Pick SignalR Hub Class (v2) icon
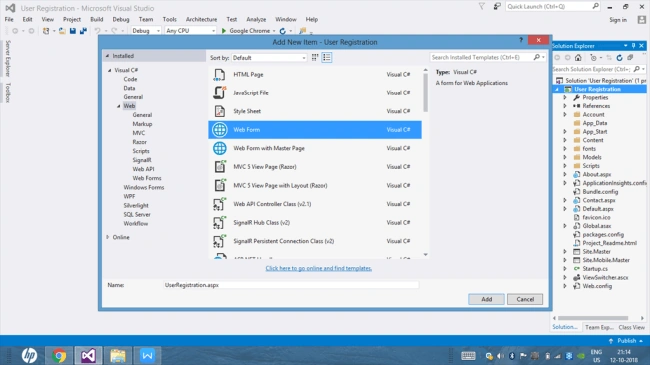The height and width of the screenshot is (365, 650). pos(219,223)
